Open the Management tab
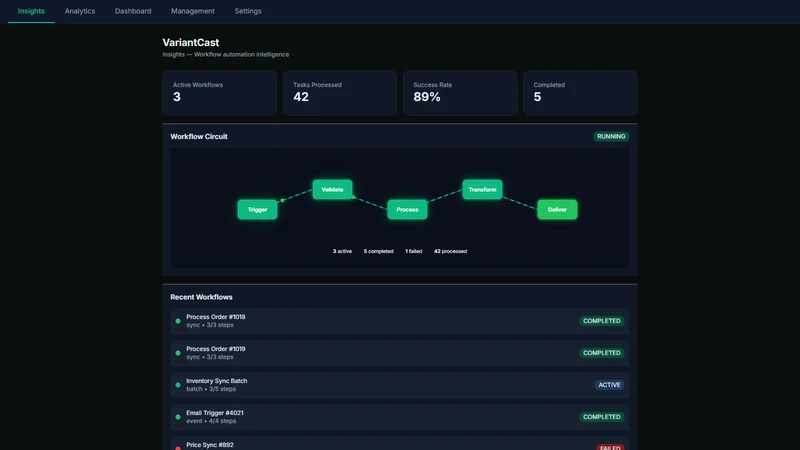The width and height of the screenshot is (800, 450). [193, 11]
